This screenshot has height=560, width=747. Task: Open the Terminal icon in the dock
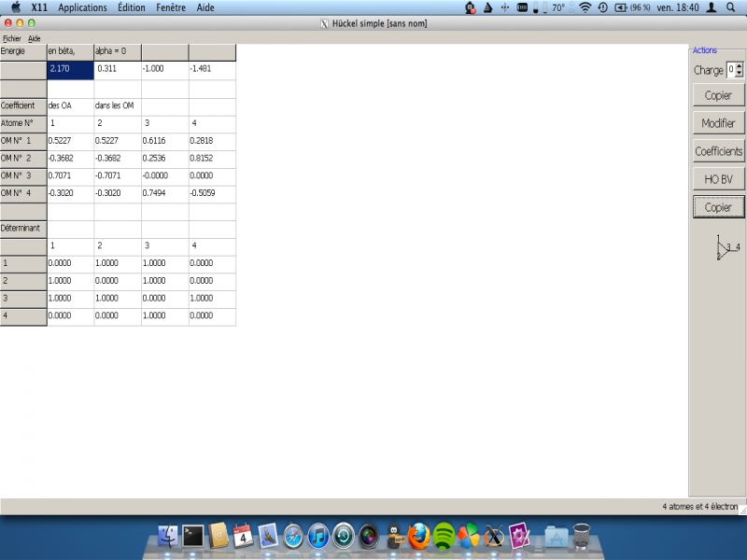(193, 537)
